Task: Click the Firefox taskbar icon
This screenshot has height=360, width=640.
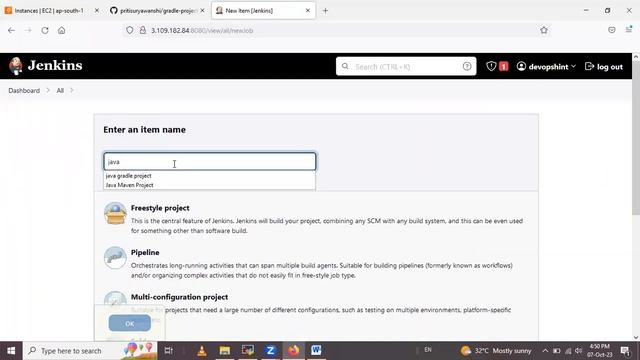Action: (293, 351)
